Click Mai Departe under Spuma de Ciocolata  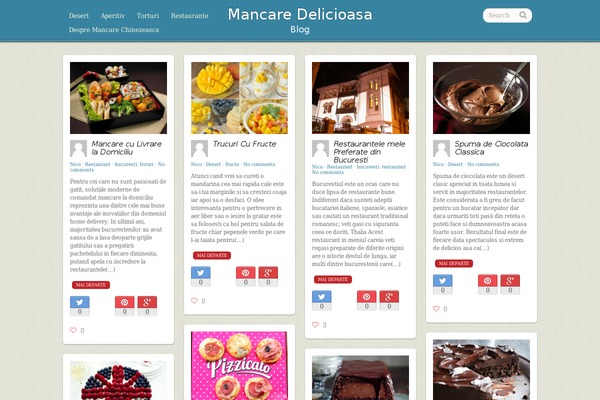(x=454, y=263)
